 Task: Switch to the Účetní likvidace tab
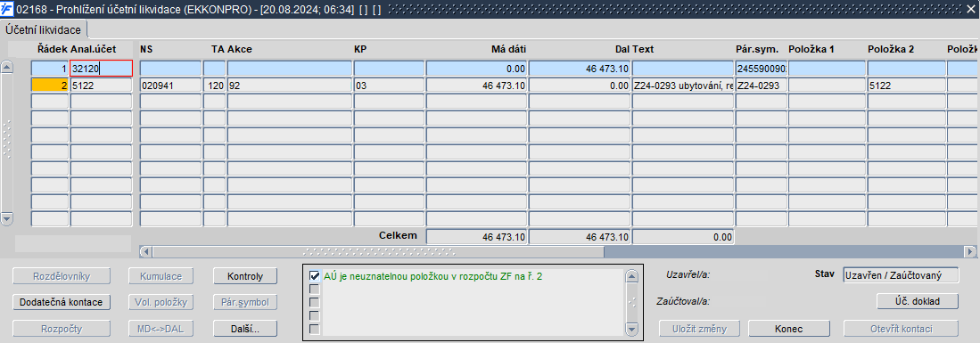coord(43,29)
